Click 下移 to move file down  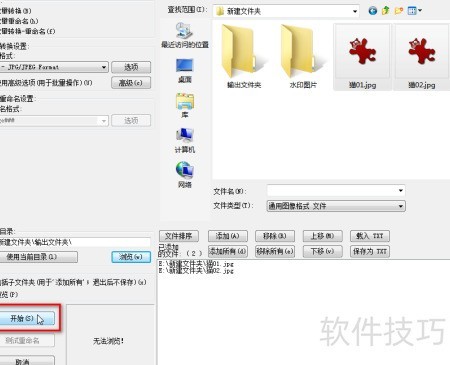click(x=322, y=251)
